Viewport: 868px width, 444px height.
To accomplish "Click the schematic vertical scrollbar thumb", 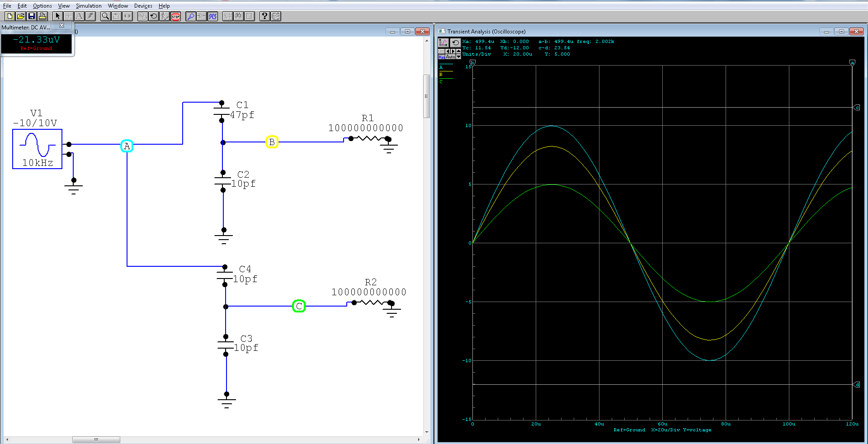I will pos(426,96).
